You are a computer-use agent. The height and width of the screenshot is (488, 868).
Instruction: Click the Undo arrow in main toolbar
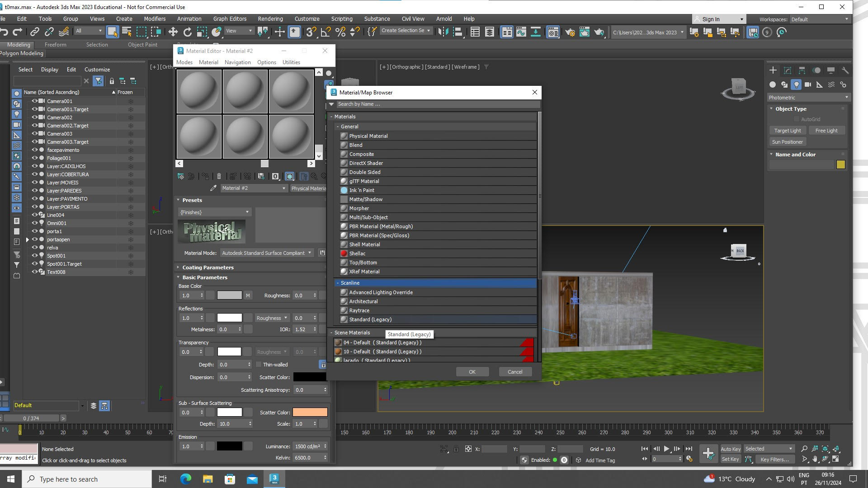[x=4, y=32]
